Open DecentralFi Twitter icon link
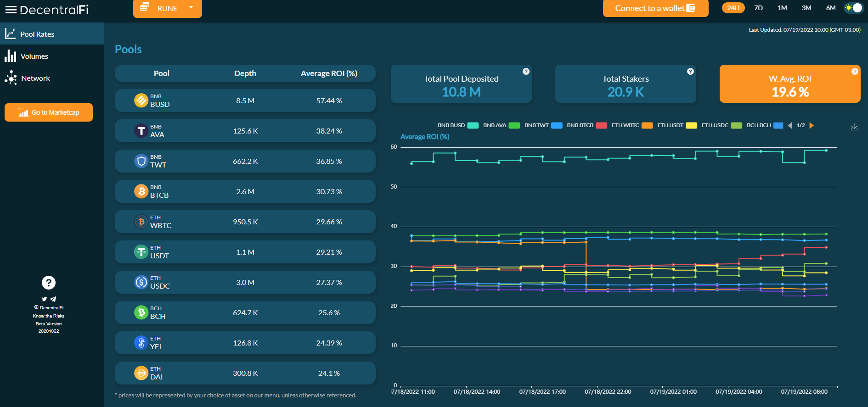The width and height of the screenshot is (868, 407). click(x=44, y=299)
